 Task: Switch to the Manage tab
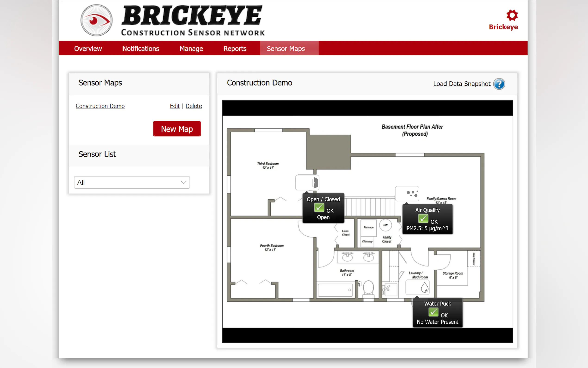pyautogui.click(x=191, y=48)
